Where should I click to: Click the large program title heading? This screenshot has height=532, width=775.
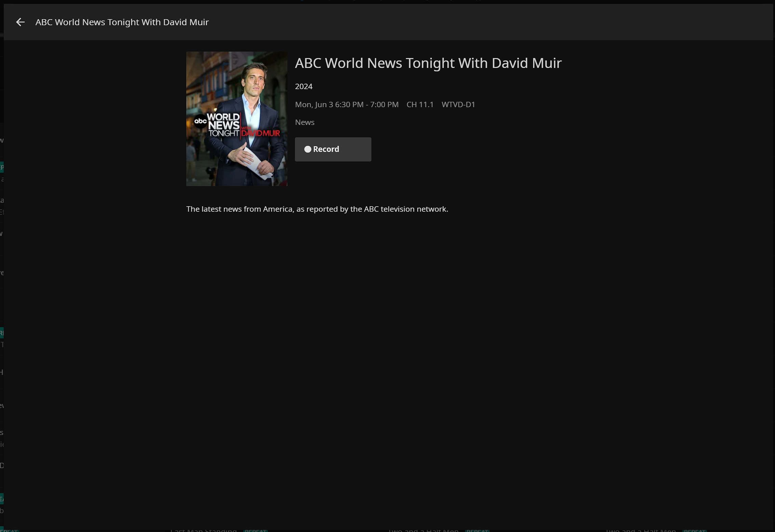coord(428,63)
